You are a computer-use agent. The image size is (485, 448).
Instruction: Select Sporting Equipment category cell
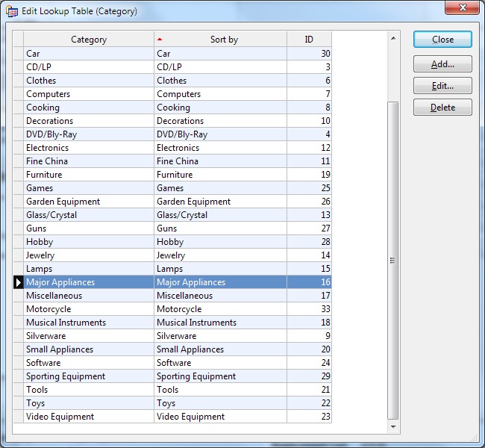click(x=89, y=376)
